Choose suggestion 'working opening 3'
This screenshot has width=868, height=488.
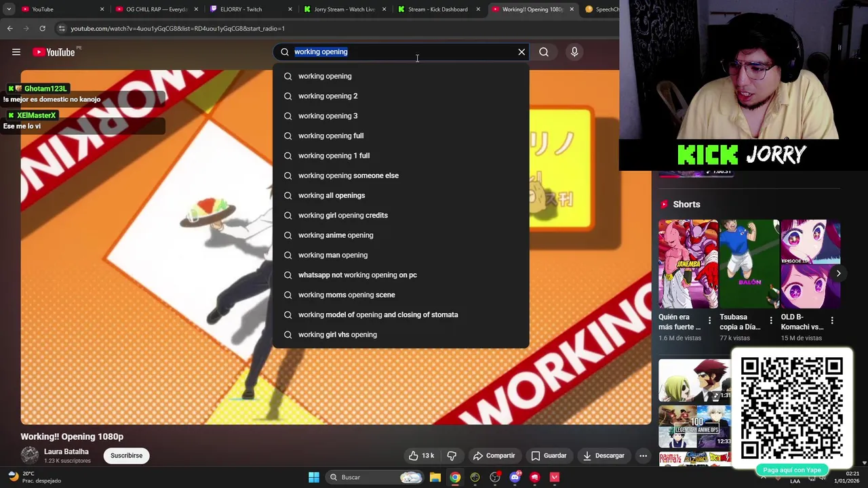[401, 116]
